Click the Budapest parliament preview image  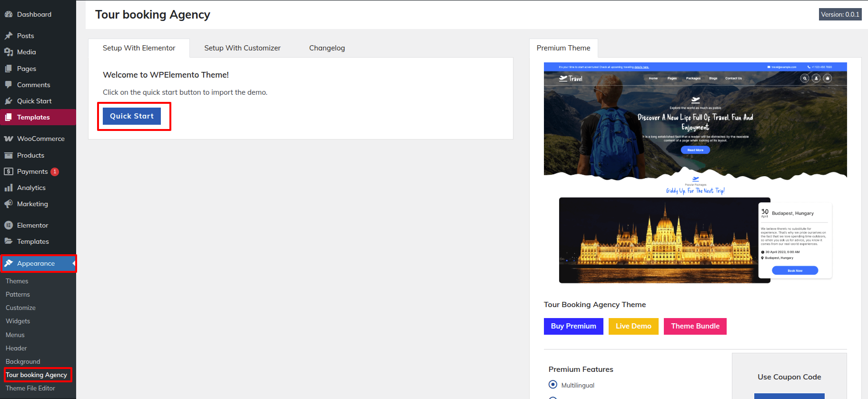[x=664, y=240]
